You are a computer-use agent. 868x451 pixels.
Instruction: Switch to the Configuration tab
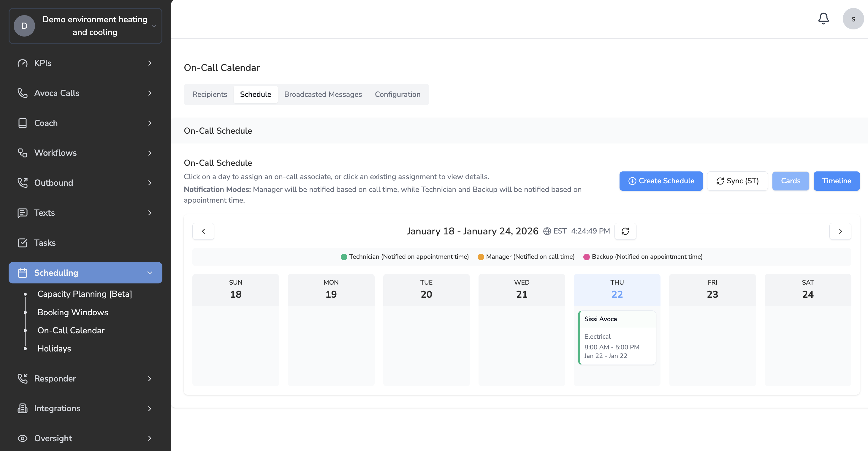pos(397,94)
